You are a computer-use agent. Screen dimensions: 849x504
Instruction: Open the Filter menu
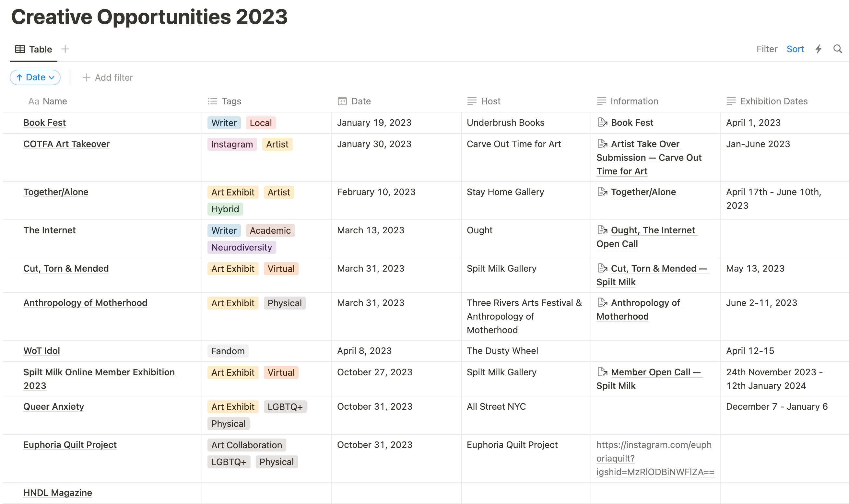pyautogui.click(x=767, y=49)
